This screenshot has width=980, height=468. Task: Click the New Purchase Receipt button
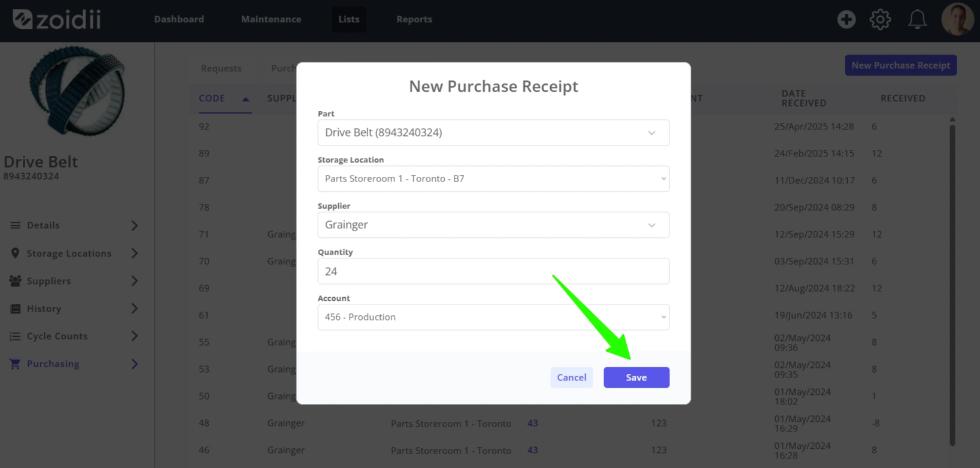900,65
